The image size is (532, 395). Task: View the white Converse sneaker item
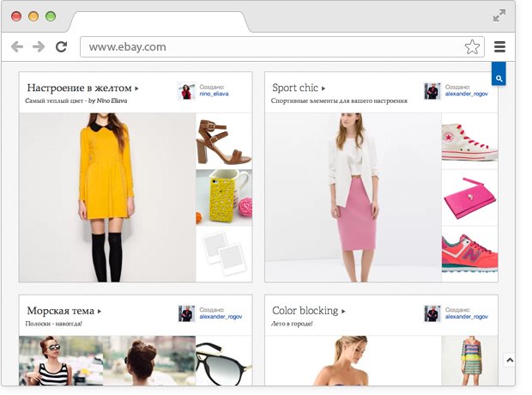point(470,141)
